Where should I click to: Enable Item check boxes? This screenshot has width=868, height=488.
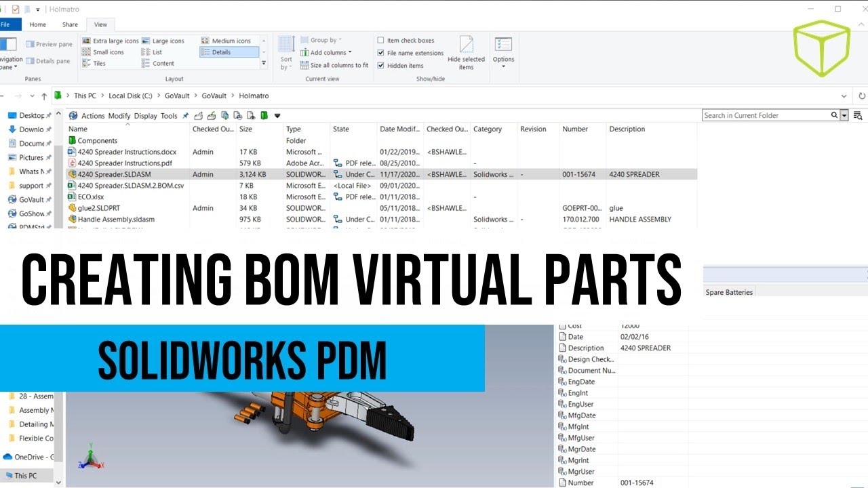pyautogui.click(x=381, y=41)
